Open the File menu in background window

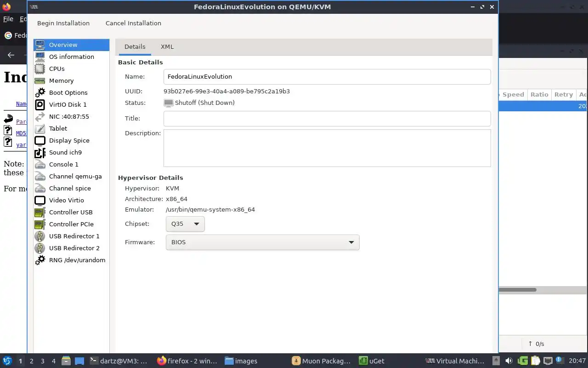click(8, 19)
